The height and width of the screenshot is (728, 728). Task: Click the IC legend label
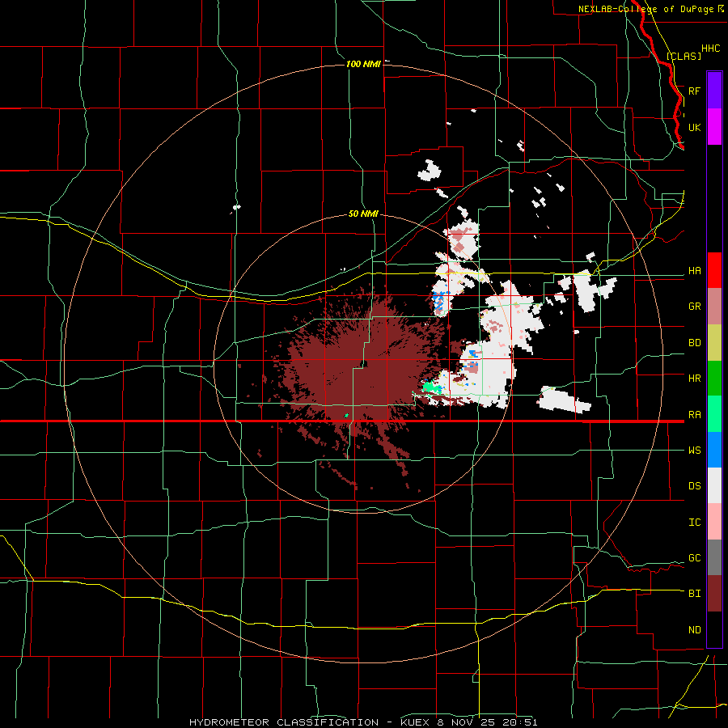click(694, 523)
